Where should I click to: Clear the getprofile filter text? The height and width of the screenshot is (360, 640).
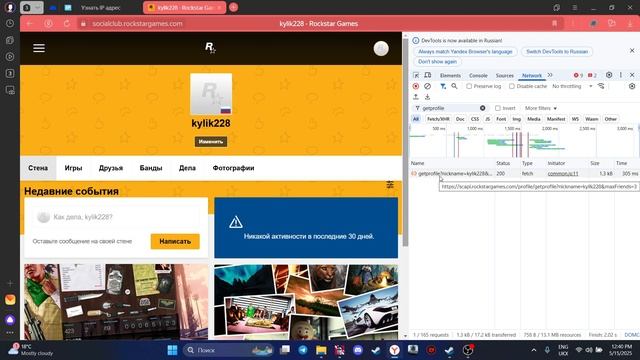point(482,108)
